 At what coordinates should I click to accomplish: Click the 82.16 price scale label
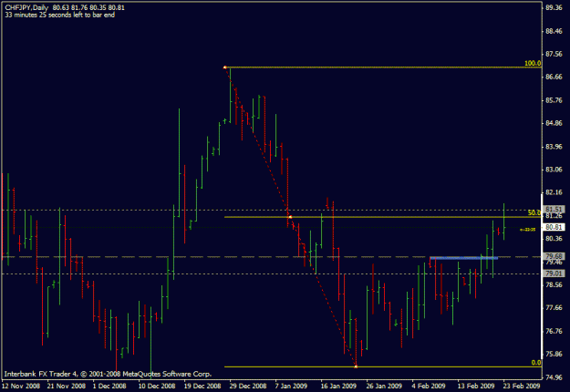tap(554, 192)
